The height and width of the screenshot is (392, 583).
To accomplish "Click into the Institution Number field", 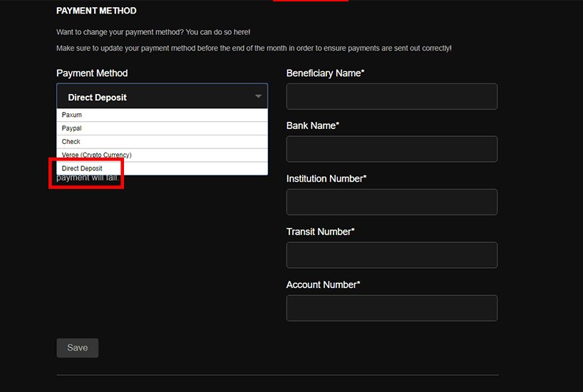I will point(392,202).
